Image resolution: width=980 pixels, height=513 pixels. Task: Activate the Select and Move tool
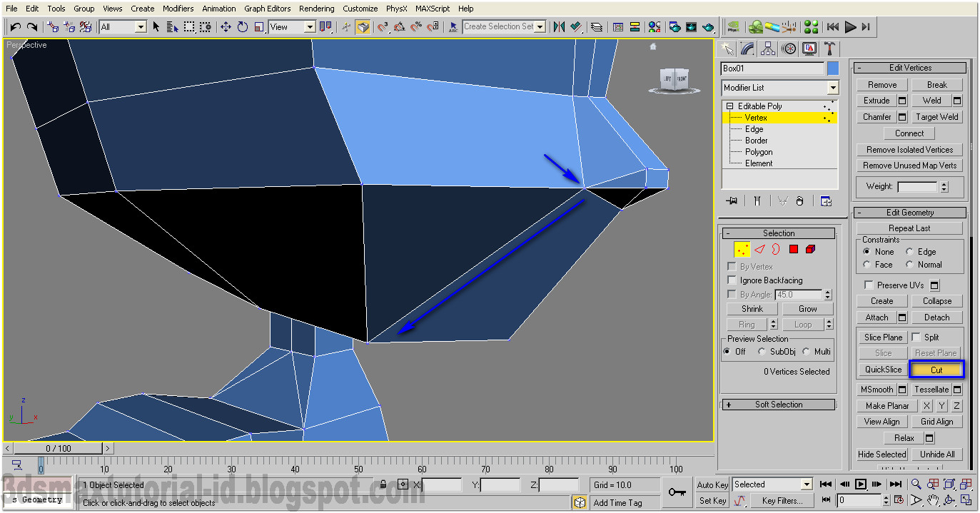coord(226,26)
